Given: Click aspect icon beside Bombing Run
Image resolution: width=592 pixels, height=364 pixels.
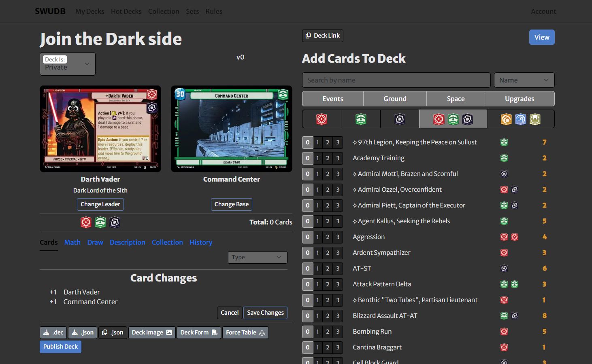Looking at the screenshot, I should point(504,332).
